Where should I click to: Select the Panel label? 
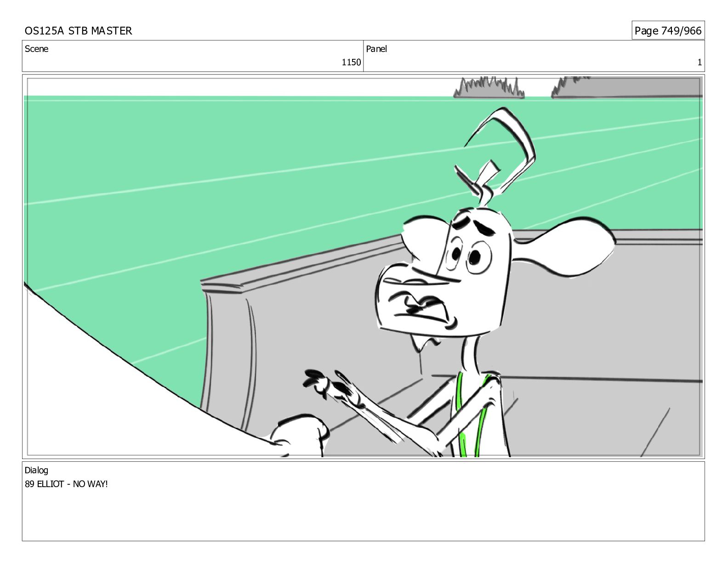376,49
